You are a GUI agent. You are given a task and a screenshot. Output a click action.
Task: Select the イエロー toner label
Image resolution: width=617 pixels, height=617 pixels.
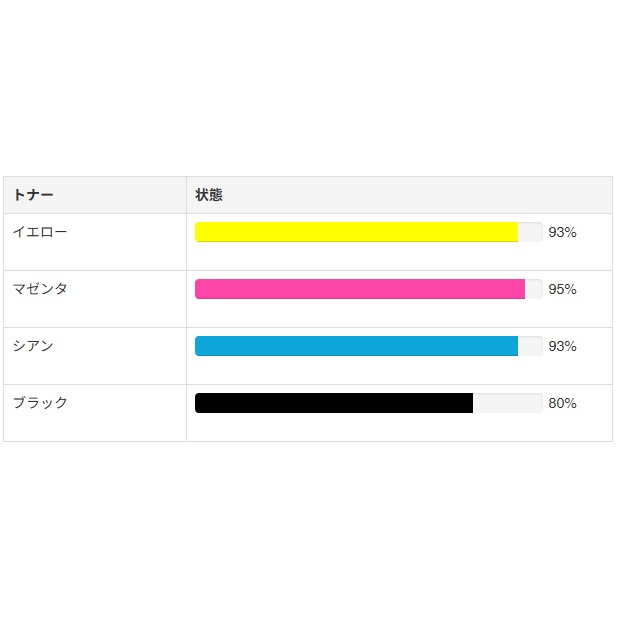[x=40, y=232]
